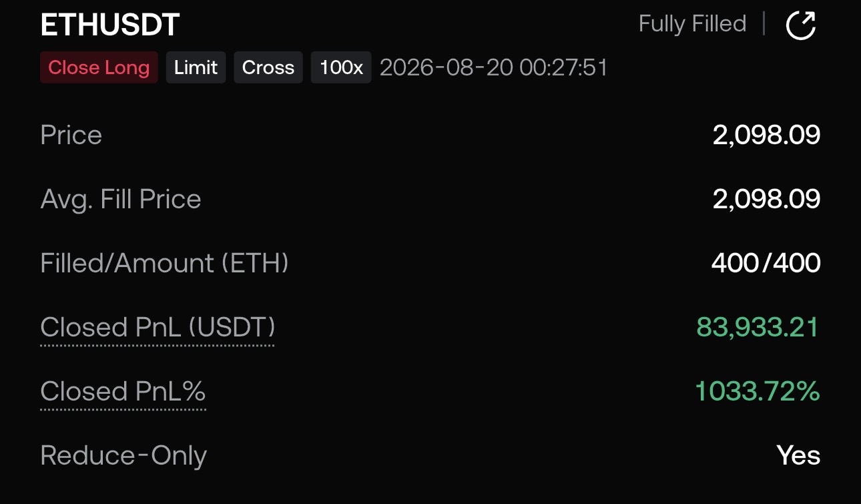Image resolution: width=861 pixels, height=504 pixels.
Task: Click the Avg. Fill Price label
Action: point(121,200)
